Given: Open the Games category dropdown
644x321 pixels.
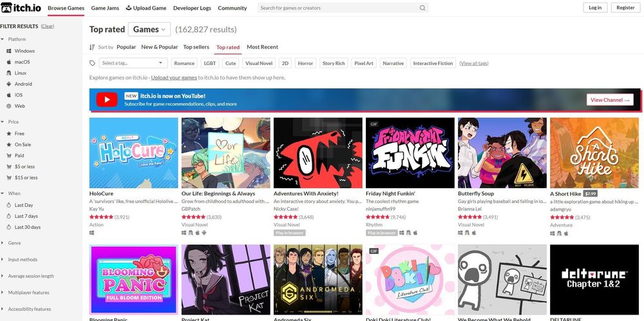Looking at the screenshot, I should coord(149,29).
